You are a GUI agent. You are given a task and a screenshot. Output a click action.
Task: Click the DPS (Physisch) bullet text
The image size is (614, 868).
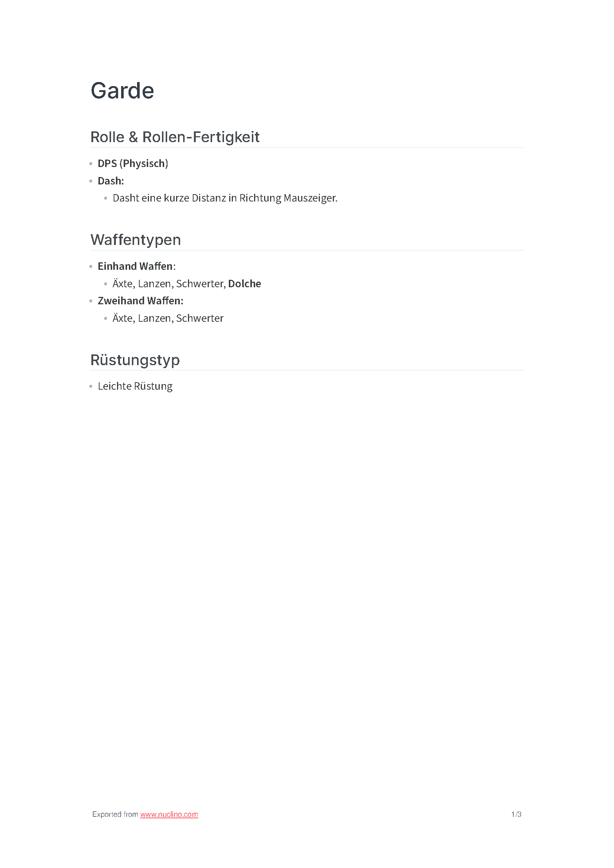133,163
